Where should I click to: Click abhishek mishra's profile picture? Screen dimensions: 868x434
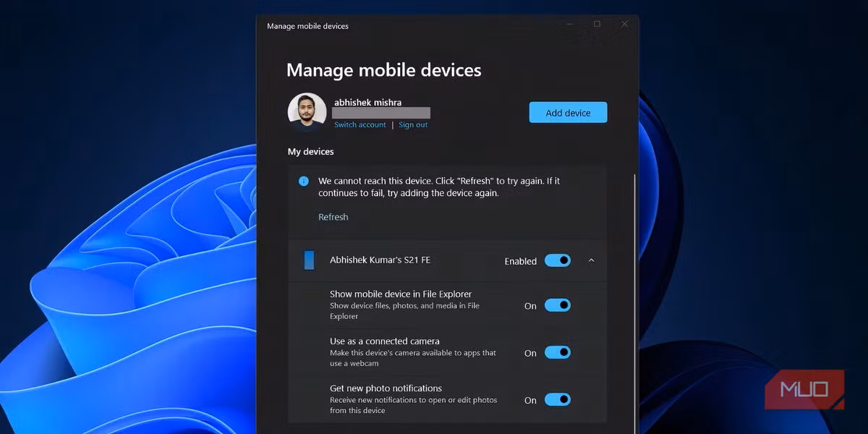coord(307,111)
